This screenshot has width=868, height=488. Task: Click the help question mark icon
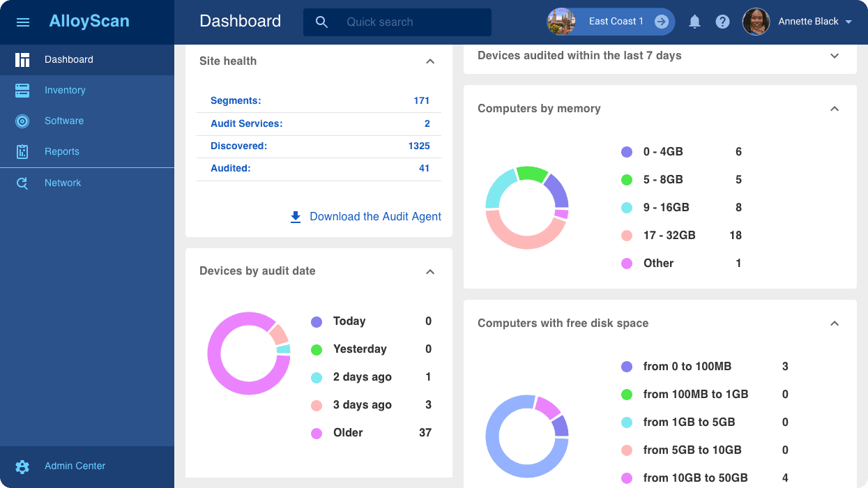point(722,22)
